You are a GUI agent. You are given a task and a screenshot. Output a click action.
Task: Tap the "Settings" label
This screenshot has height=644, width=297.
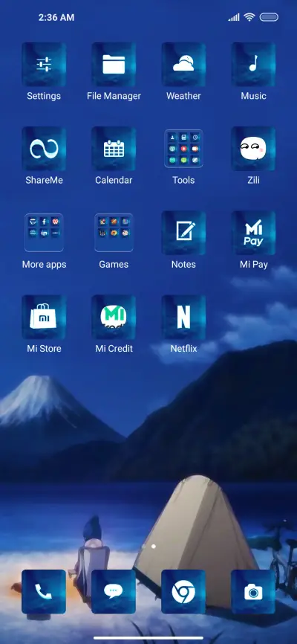44,96
